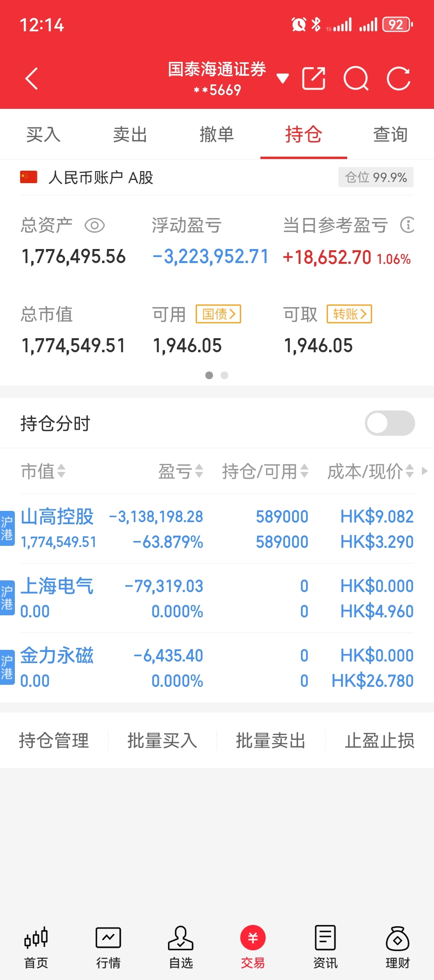
Task: Expand more columns with right arrow
Action: pos(425,471)
